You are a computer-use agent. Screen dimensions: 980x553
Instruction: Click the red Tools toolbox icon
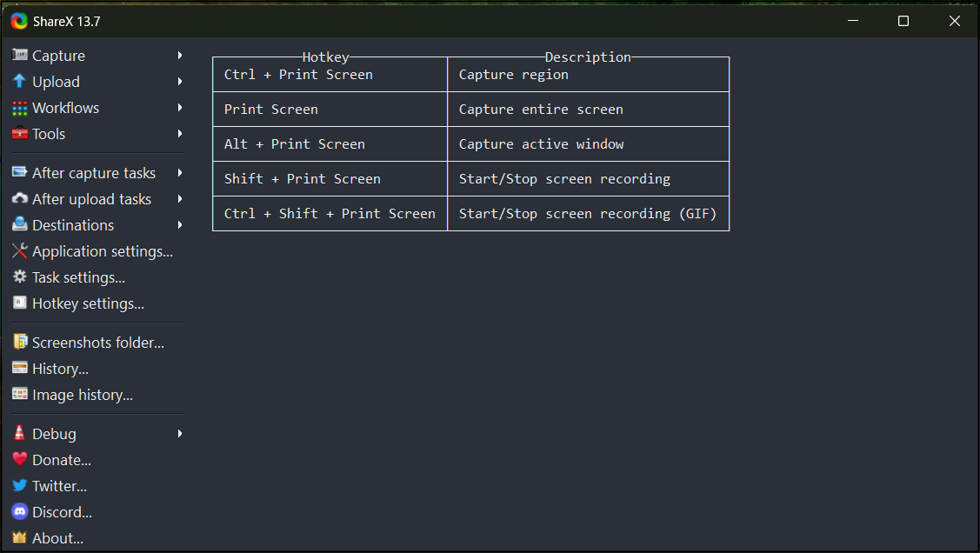coord(20,134)
